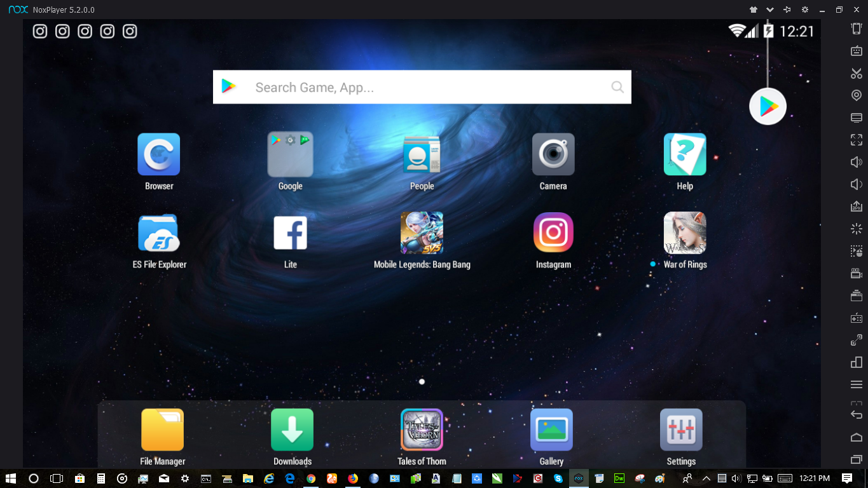Open the Google folder
This screenshot has width=868, height=488.
[x=291, y=154]
